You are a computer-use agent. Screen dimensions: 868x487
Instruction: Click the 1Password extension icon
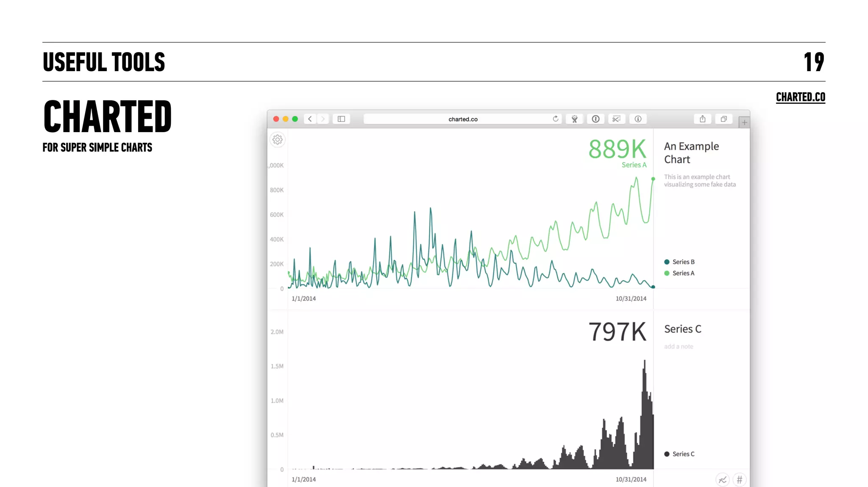pyautogui.click(x=595, y=119)
